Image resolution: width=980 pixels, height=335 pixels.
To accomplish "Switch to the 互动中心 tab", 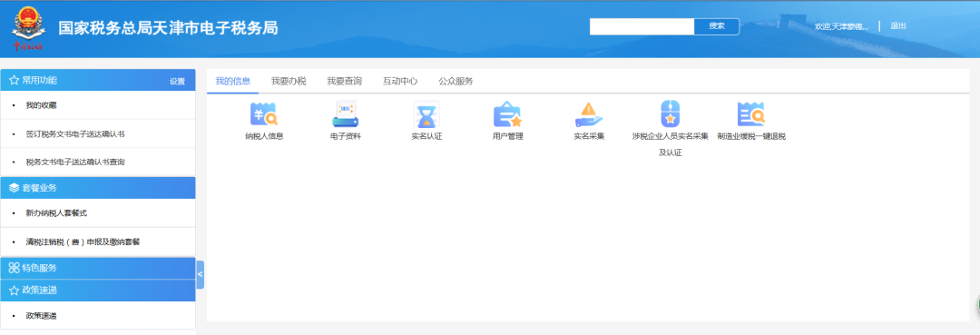I will point(400,81).
